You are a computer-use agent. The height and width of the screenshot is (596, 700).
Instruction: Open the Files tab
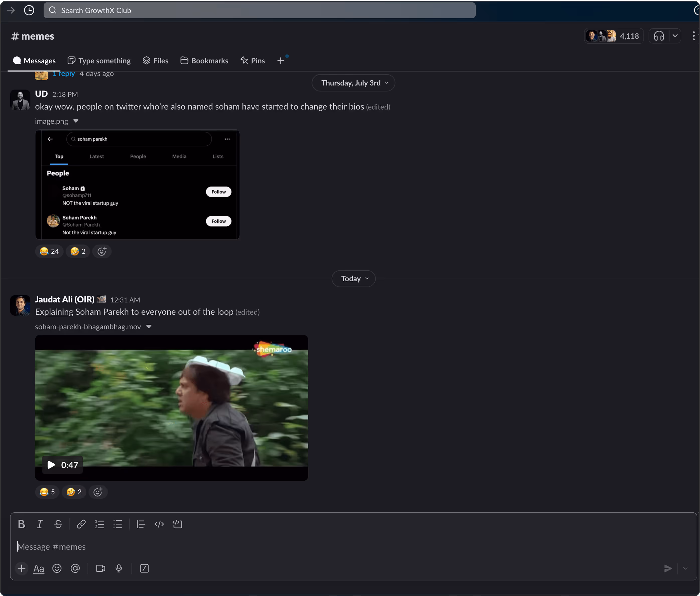click(155, 61)
